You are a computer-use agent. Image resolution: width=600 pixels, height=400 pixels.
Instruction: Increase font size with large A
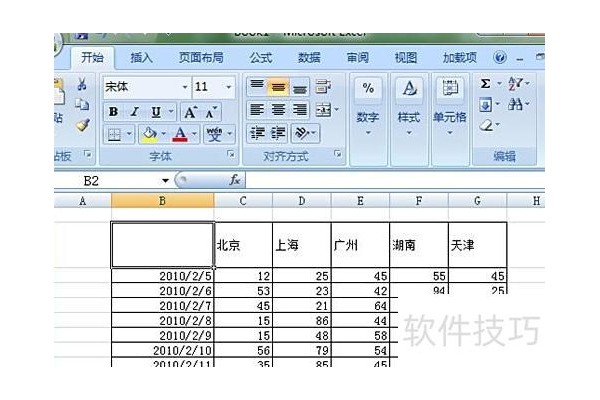(190, 112)
